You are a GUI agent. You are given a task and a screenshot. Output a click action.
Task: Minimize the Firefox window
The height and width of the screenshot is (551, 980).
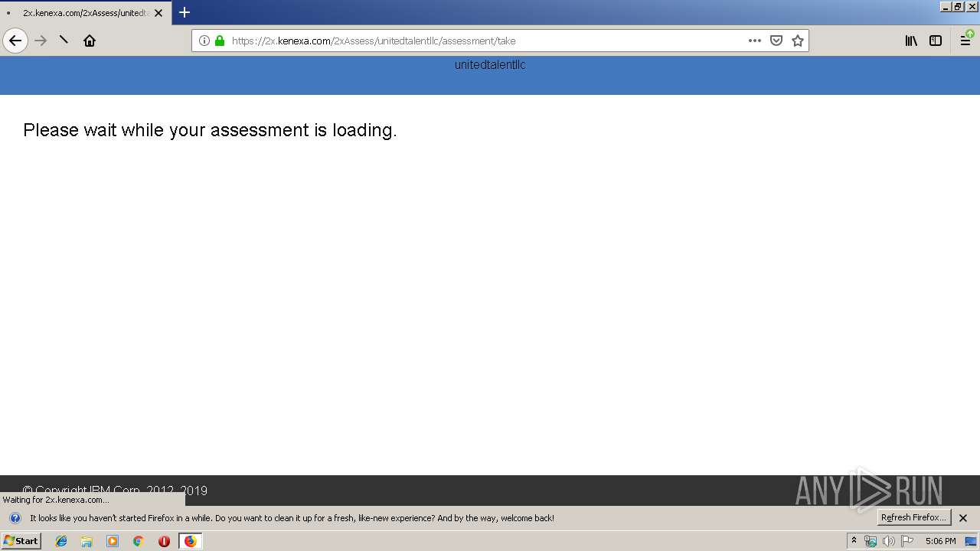[x=946, y=6]
